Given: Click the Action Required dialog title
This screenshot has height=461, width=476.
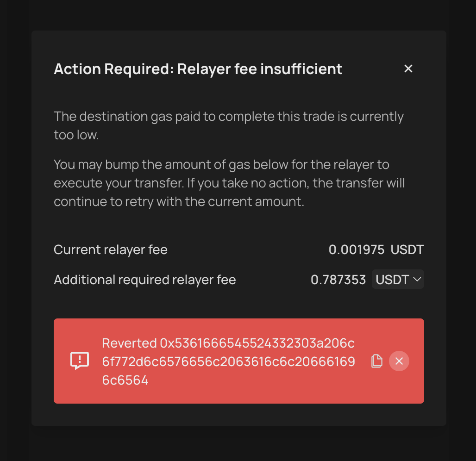Looking at the screenshot, I should click(198, 69).
